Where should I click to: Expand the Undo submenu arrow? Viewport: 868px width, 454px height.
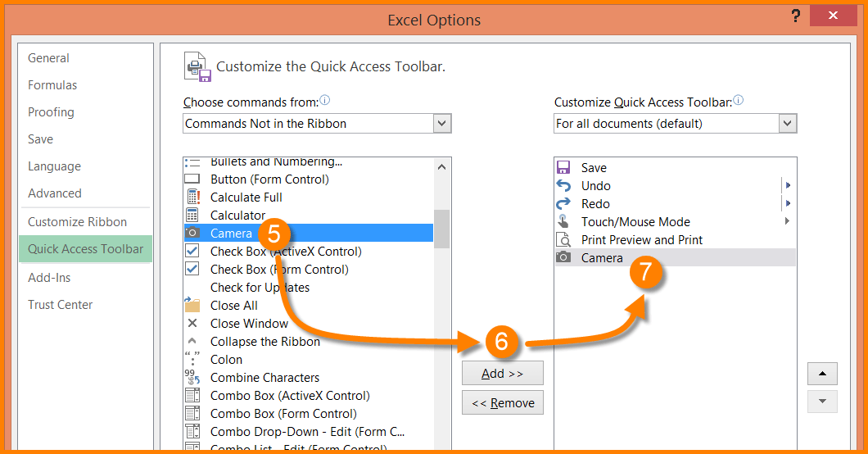(788, 185)
